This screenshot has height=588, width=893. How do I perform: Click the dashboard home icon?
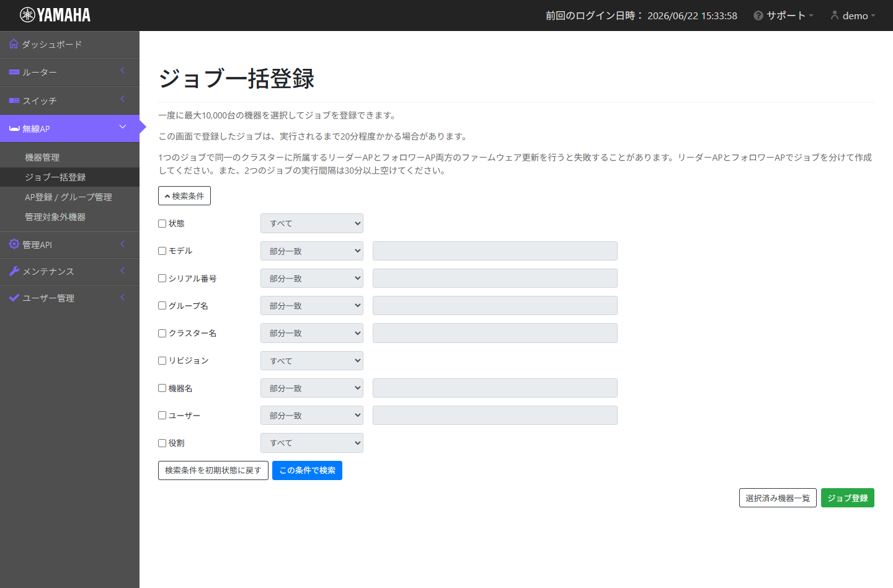(x=14, y=44)
